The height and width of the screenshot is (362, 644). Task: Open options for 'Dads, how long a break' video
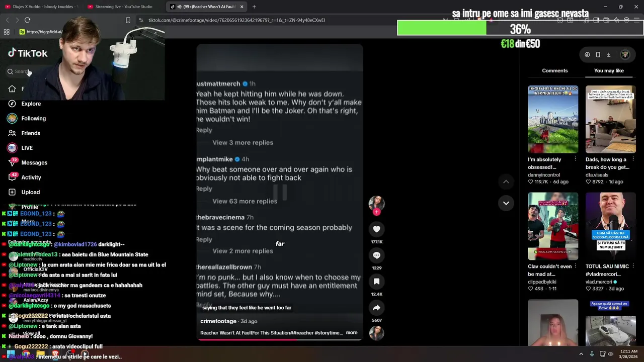click(633, 159)
